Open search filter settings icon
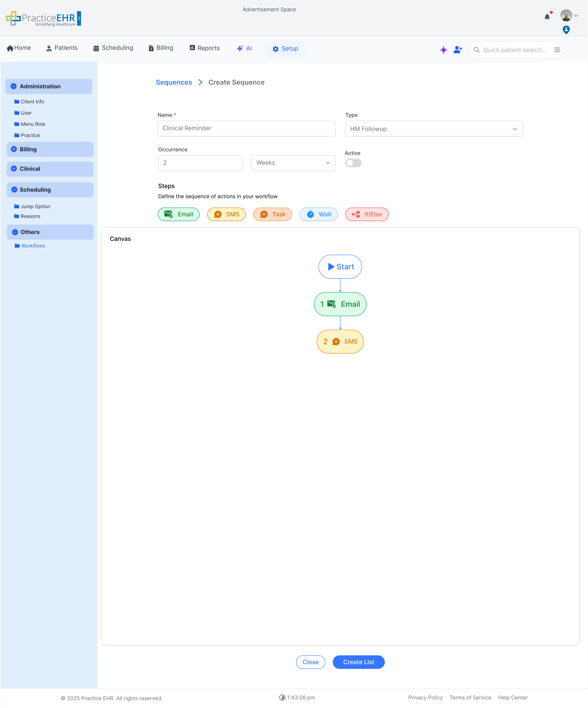 pyautogui.click(x=557, y=50)
